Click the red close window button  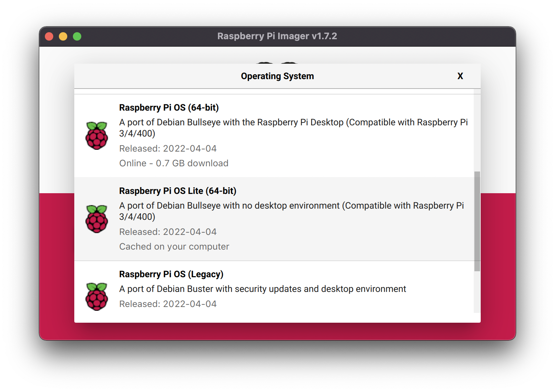pyautogui.click(x=49, y=36)
